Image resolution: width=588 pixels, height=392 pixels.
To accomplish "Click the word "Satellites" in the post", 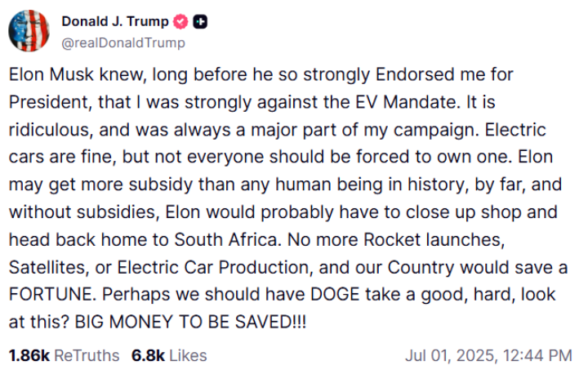I will pos(49,268).
